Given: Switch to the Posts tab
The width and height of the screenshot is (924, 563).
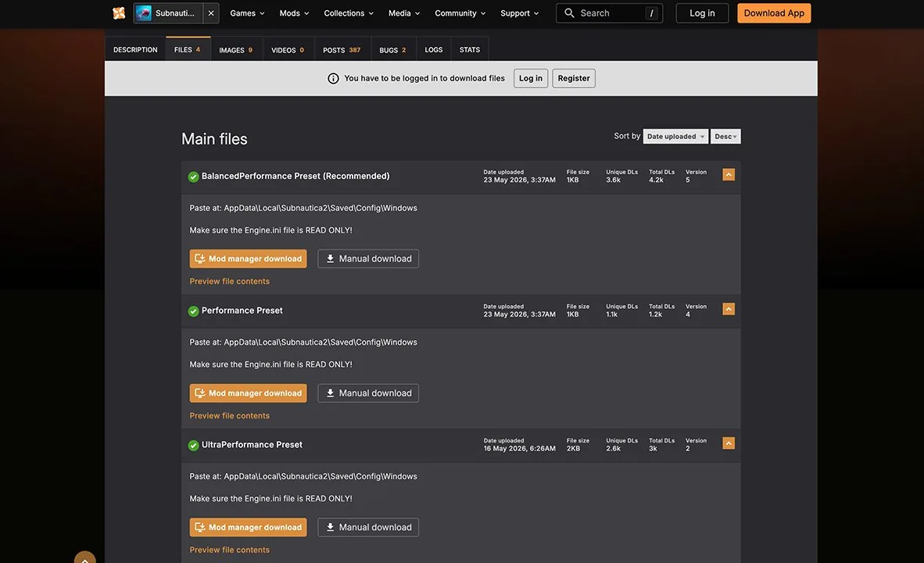Looking at the screenshot, I should tap(342, 50).
